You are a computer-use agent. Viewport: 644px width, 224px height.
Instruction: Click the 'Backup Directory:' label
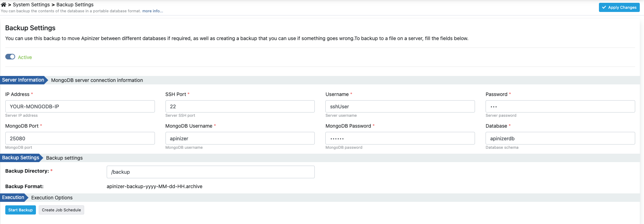point(27,171)
